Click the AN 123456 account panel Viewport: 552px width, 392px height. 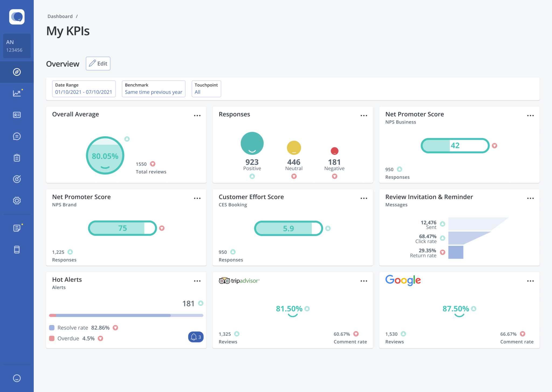click(x=17, y=46)
